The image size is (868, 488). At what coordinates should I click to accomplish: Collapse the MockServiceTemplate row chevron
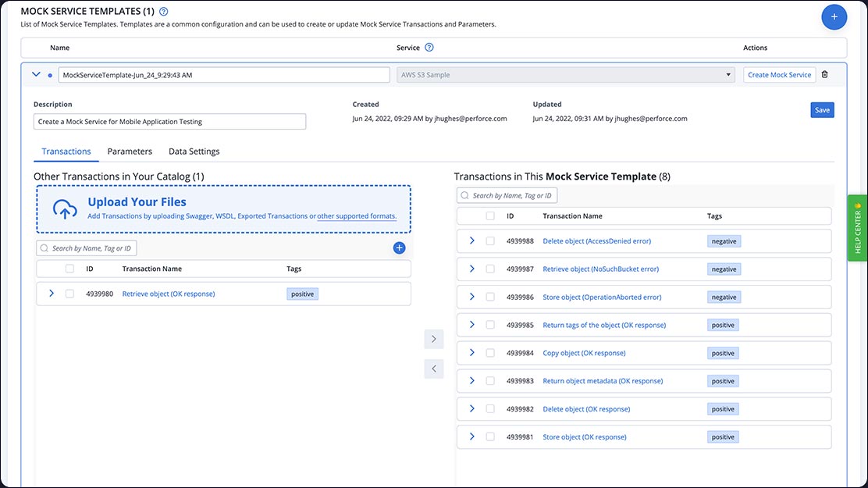pyautogui.click(x=36, y=74)
